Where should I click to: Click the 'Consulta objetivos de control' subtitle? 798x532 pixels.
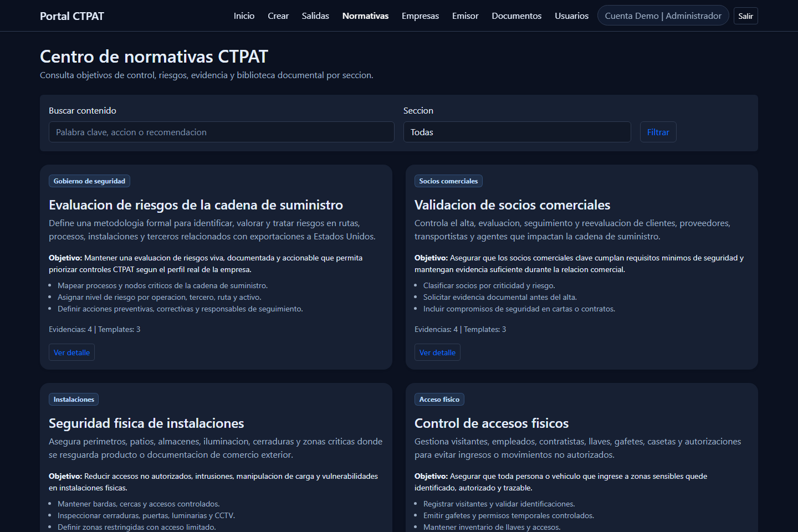coord(207,75)
